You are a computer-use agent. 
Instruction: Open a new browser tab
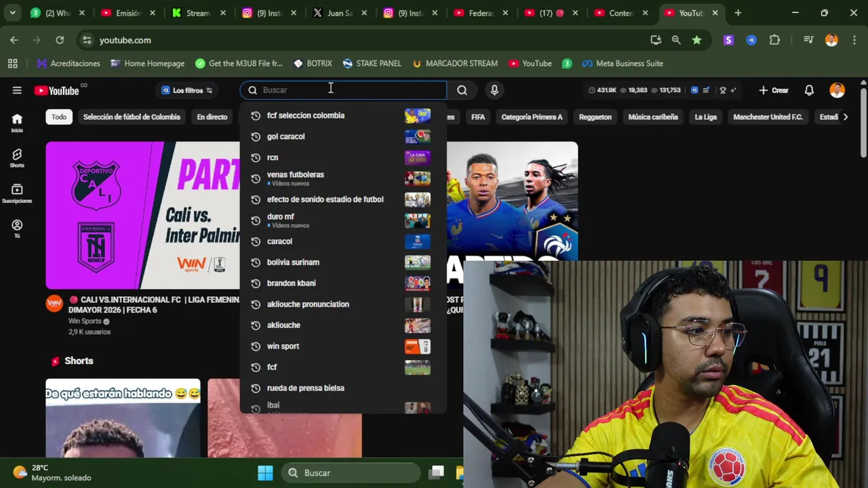point(738,13)
